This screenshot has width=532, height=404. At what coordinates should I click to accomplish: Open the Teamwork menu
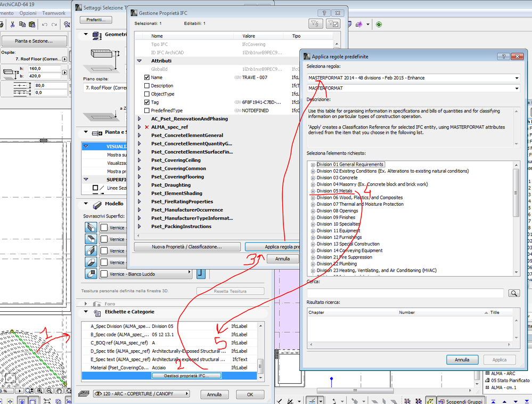pyautogui.click(x=54, y=13)
